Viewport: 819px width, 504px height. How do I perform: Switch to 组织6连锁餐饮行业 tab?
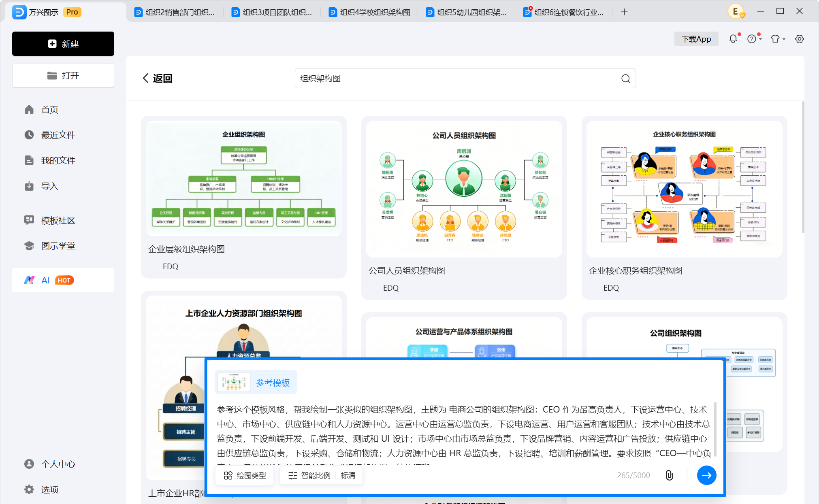564,12
